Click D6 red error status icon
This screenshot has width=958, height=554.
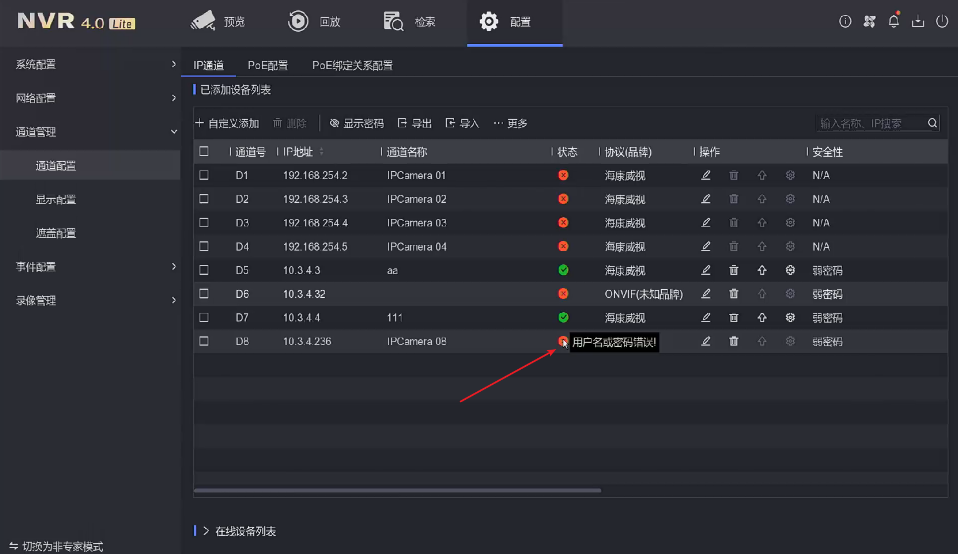click(563, 294)
